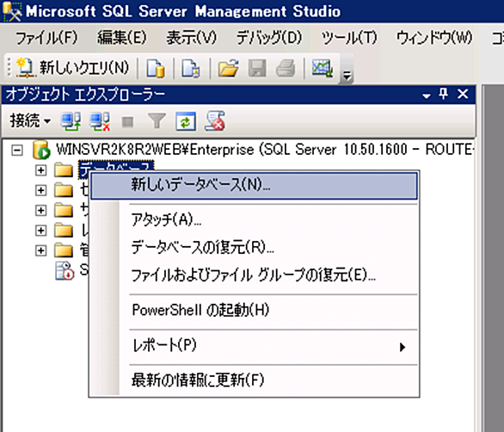The image size is (504, 432).
Task: Click the Refresh icon in Object Explorer
Action: coord(186,121)
